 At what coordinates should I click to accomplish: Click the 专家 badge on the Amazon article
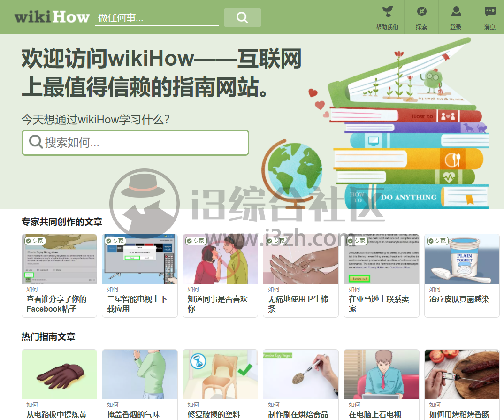pos(357,241)
